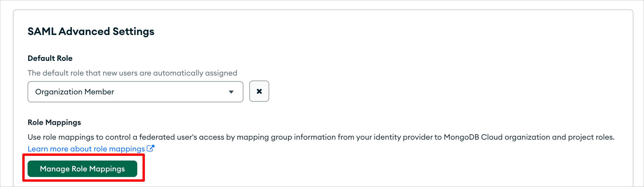Click the word Settings in the page title
Viewport: 644px width, 187px height.
133,31
